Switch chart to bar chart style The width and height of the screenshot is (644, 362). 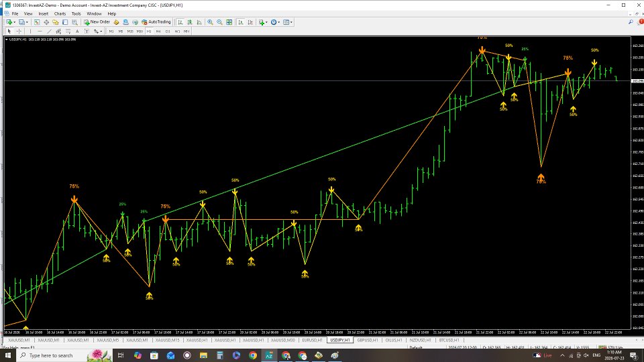[180, 22]
